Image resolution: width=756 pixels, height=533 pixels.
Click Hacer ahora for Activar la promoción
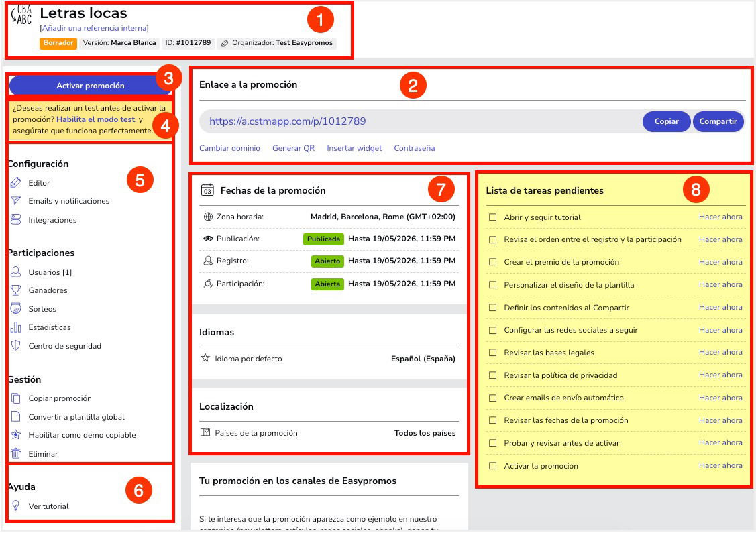(720, 465)
